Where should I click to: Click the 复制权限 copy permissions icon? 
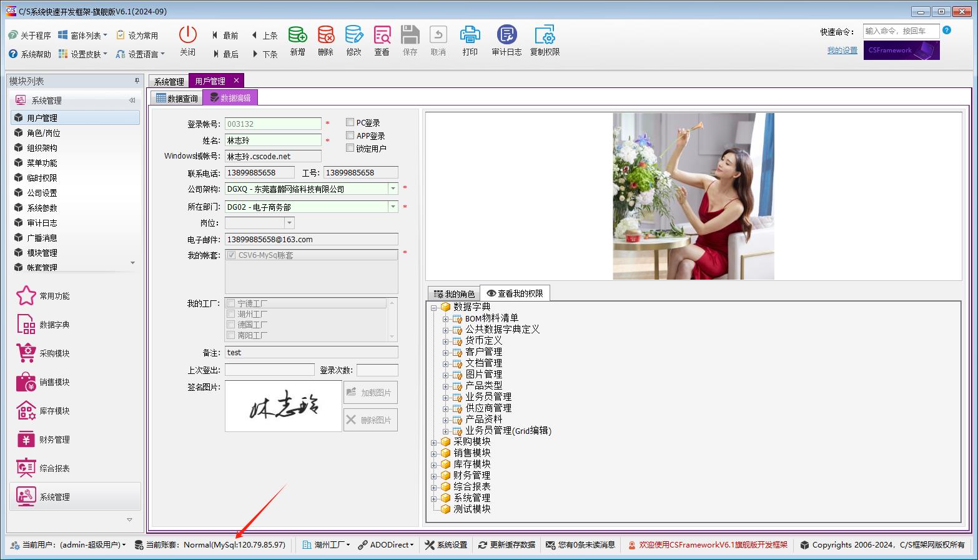click(545, 36)
